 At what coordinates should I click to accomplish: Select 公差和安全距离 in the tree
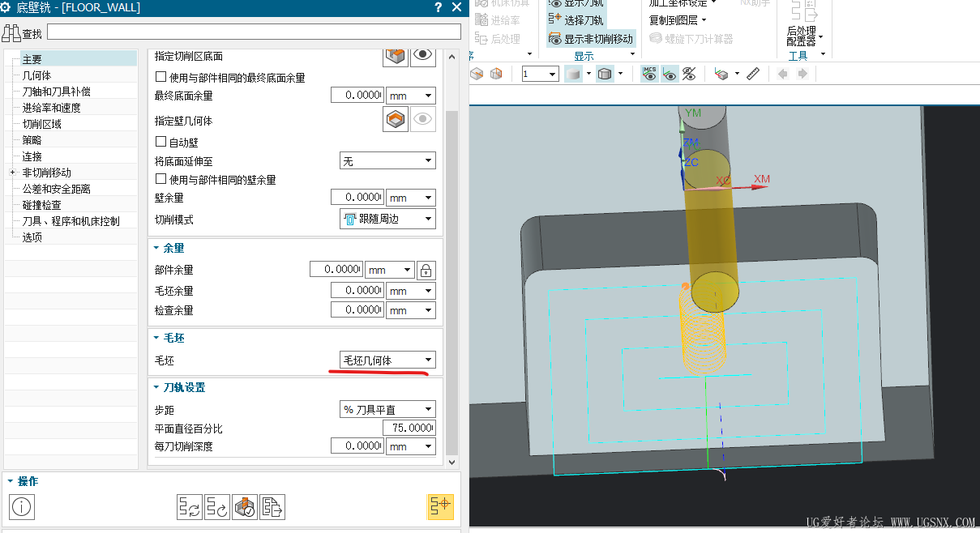(57, 189)
